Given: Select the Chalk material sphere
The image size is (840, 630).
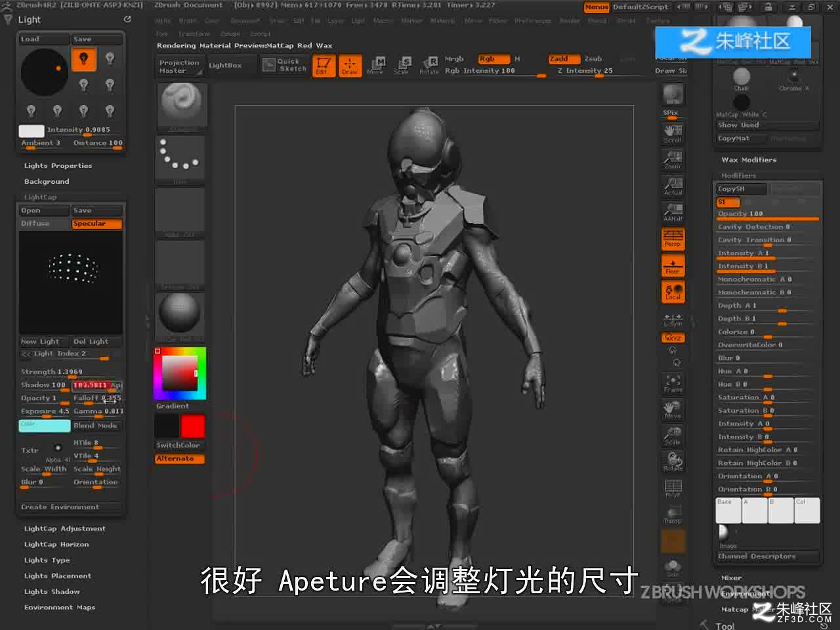Looking at the screenshot, I should [742, 77].
